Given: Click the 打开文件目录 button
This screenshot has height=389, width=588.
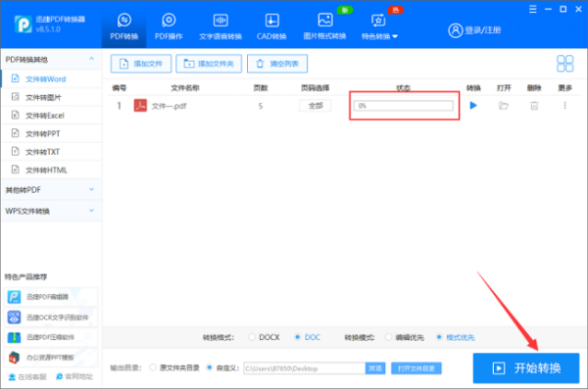Looking at the screenshot, I should (416, 368).
